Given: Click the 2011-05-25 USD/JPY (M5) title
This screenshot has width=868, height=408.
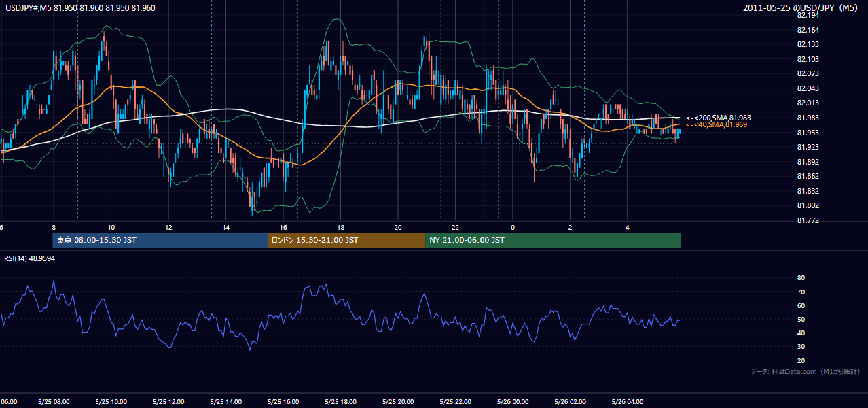Looking at the screenshot, I should (801, 8).
